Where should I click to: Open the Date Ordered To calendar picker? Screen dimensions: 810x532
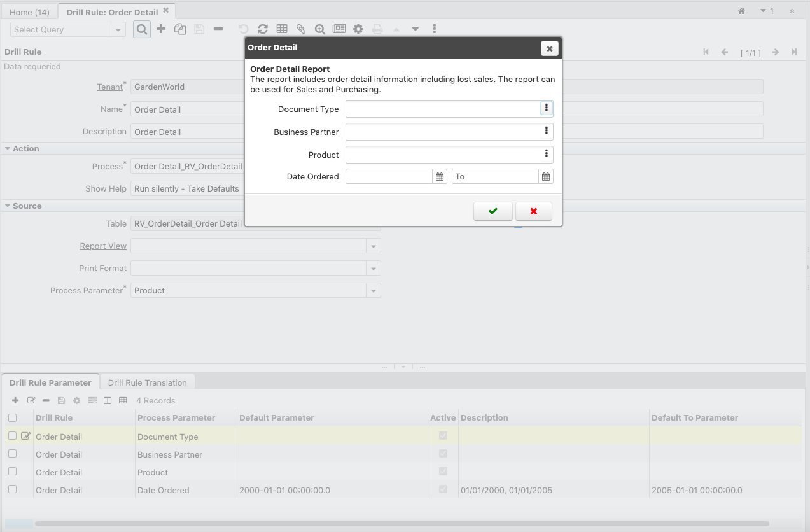coord(546,177)
